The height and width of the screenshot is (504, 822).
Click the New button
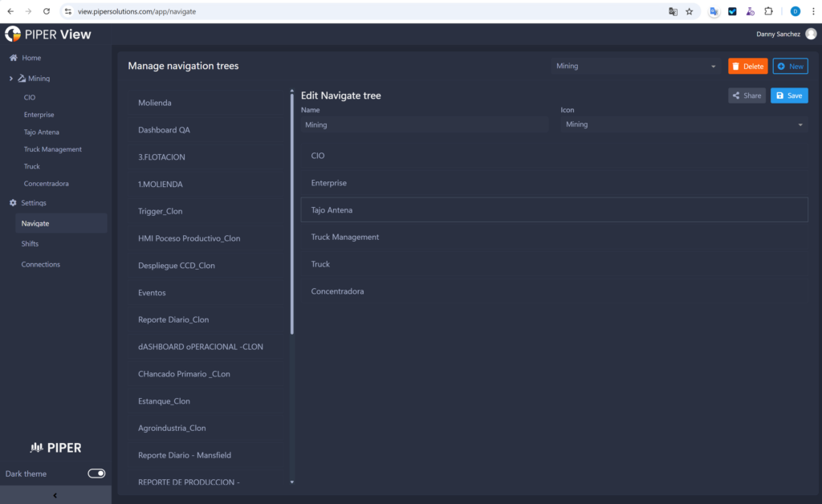point(790,67)
